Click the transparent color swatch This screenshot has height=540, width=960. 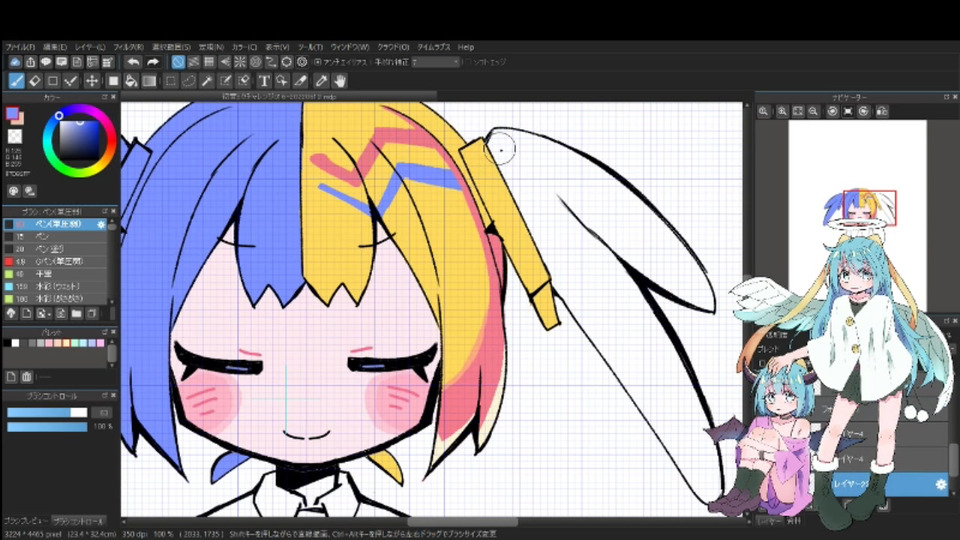point(15,136)
